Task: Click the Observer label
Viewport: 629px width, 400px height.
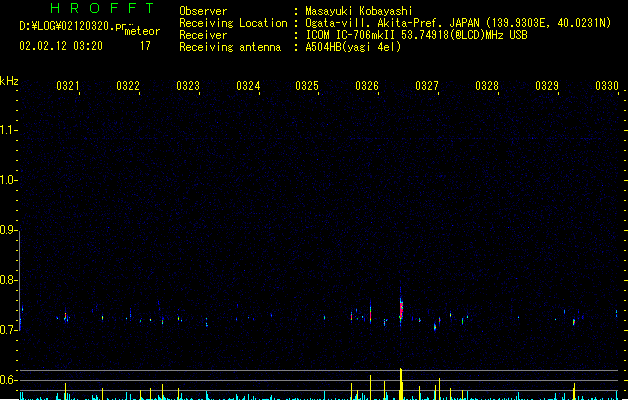Action: coord(203,11)
